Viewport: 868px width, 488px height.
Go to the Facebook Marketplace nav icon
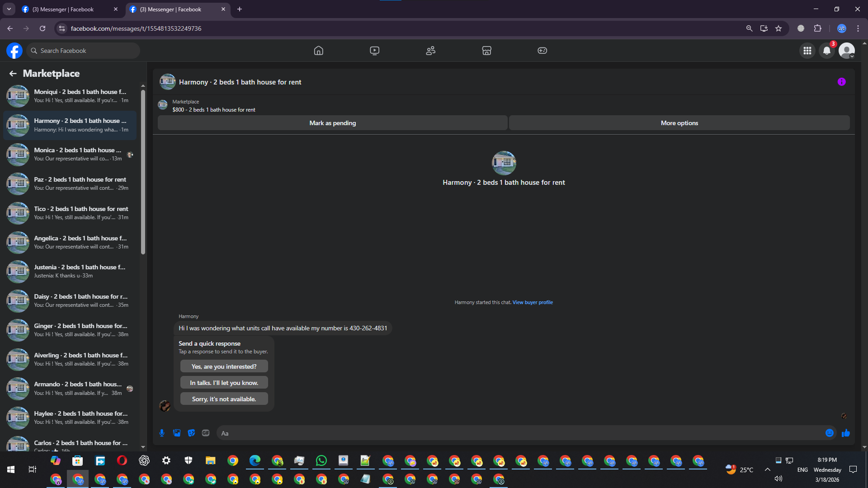[486, 51]
